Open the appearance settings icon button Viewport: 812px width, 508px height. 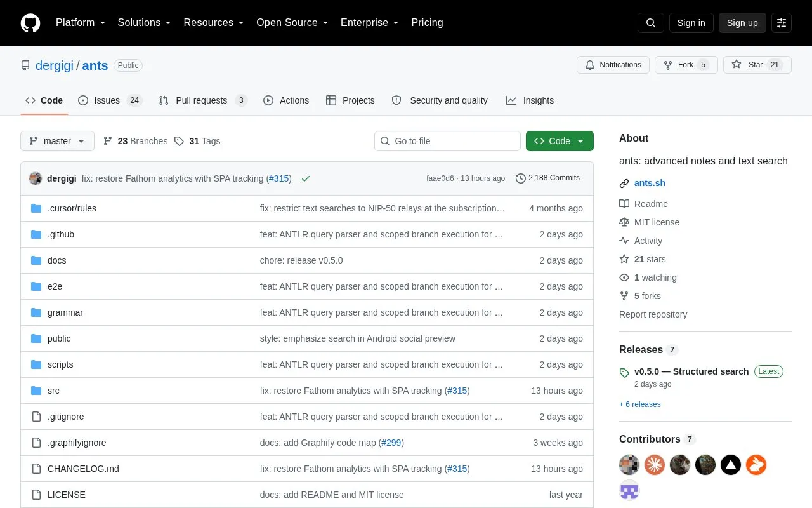pyautogui.click(x=782, y=23)
